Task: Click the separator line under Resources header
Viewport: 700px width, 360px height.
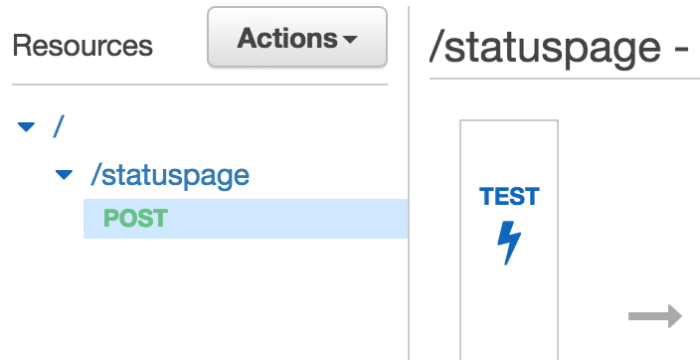Action: [200, 84]
